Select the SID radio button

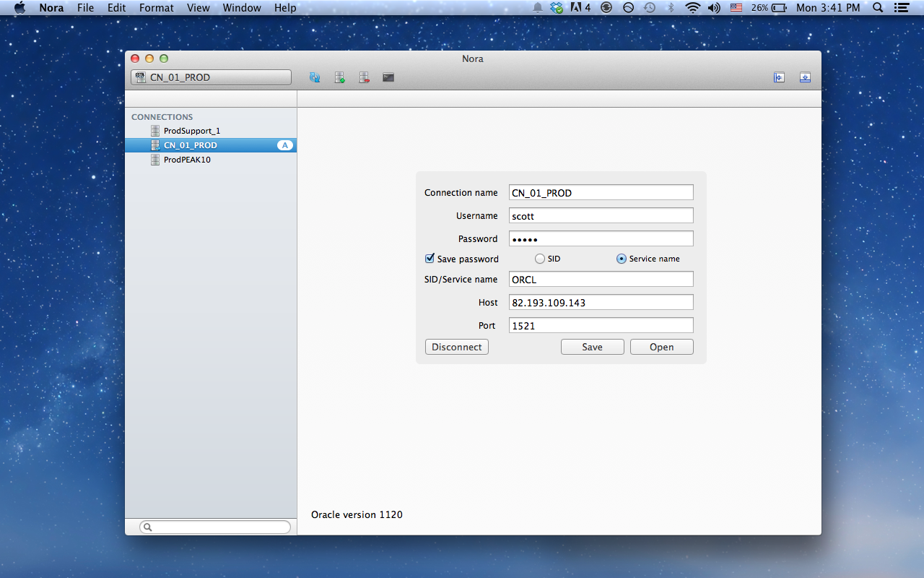(540, 259)
